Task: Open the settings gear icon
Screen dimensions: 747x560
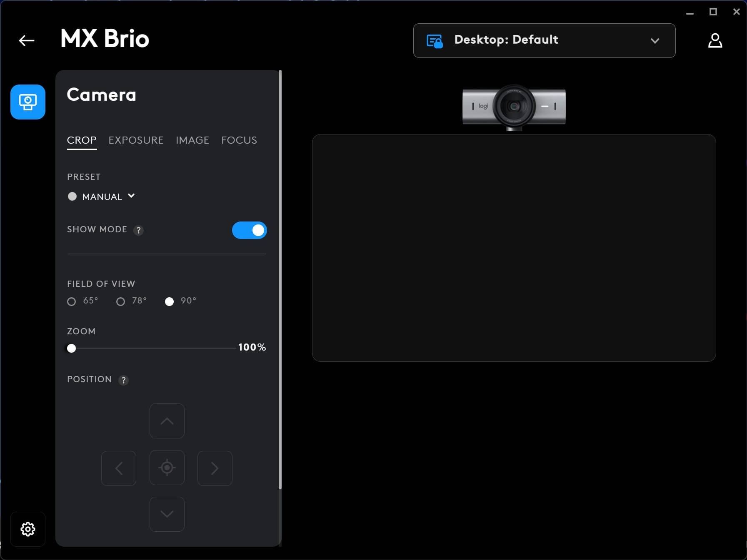Action: 28,529
